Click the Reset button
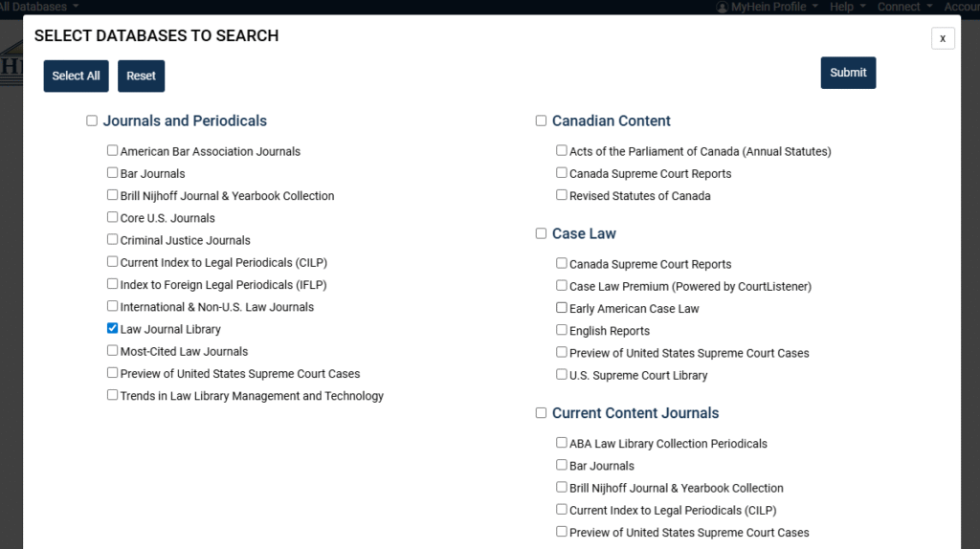Viewport: 980px width, 549px height. click(141, 77)
